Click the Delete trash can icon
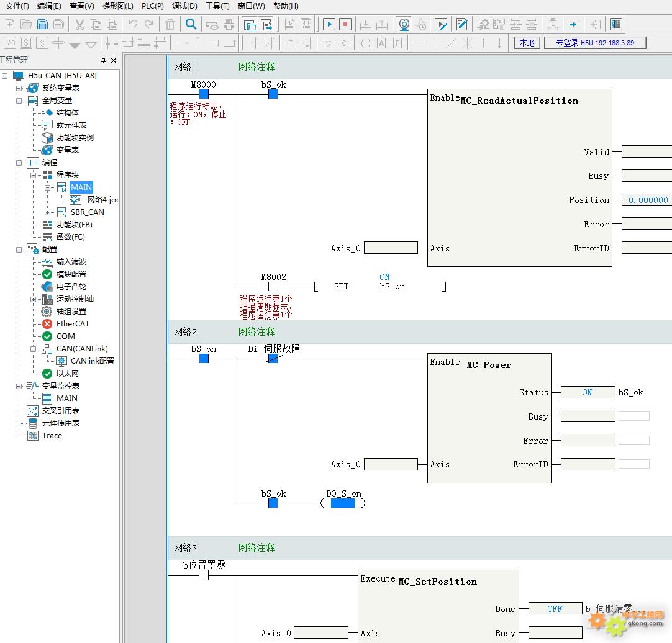 click(x=170, y=24)
